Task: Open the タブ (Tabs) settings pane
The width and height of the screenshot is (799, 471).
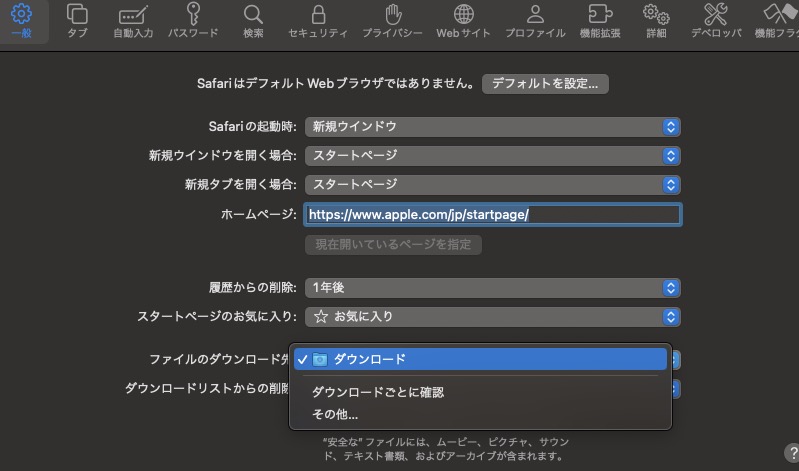Action: 77,20
